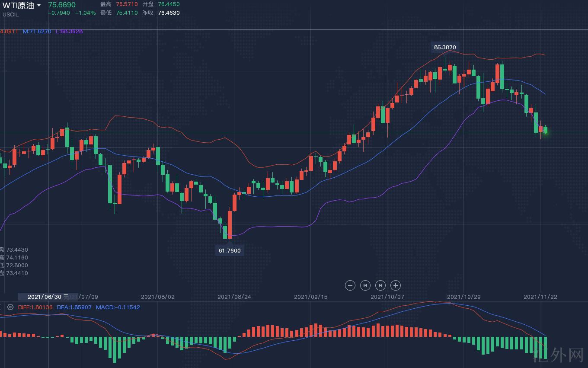Click the 2021/11/22 date on time axis
The height and width of the screenshot is (368, 588).
540,297
